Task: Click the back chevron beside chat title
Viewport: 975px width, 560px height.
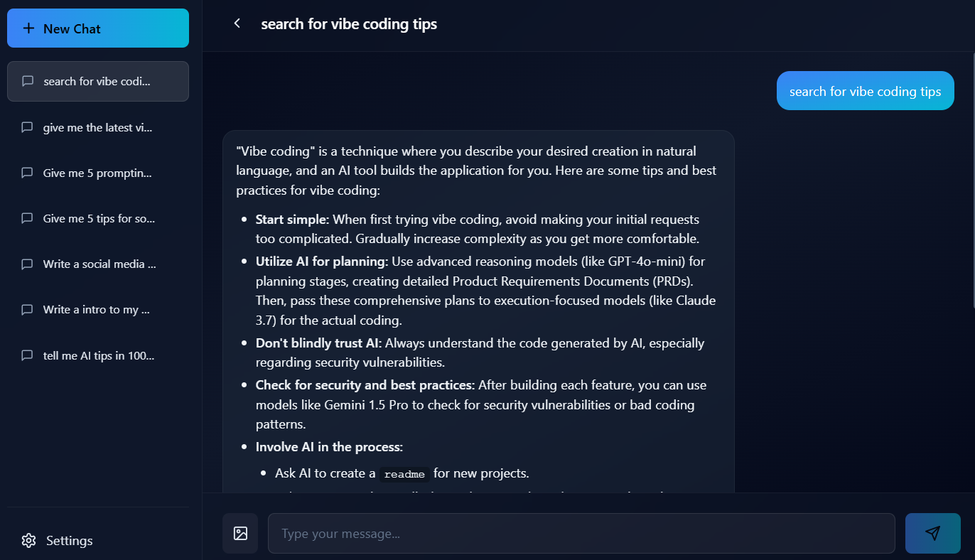Action: click(x=237, y=23)
